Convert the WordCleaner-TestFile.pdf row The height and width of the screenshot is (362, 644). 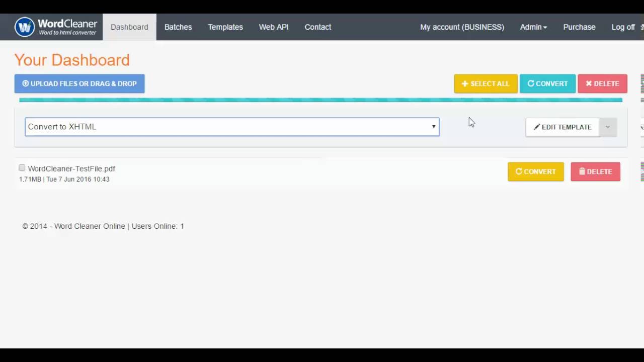coord(536,171)
